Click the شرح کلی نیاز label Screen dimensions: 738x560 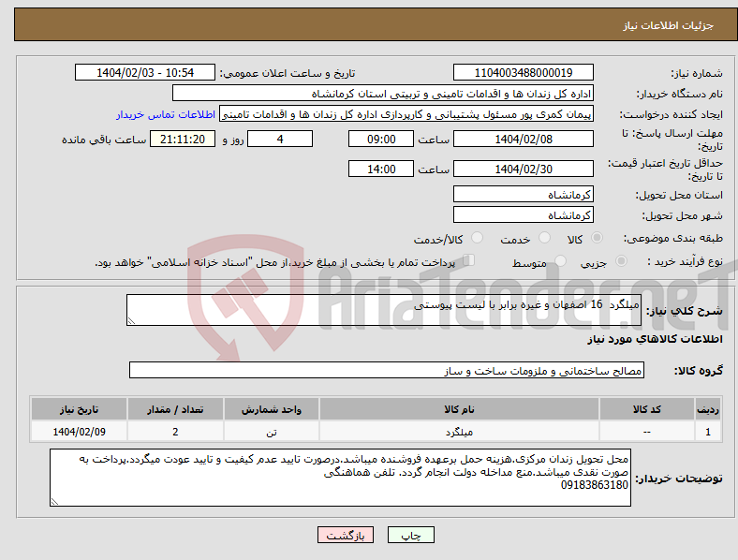coord(685,311)
